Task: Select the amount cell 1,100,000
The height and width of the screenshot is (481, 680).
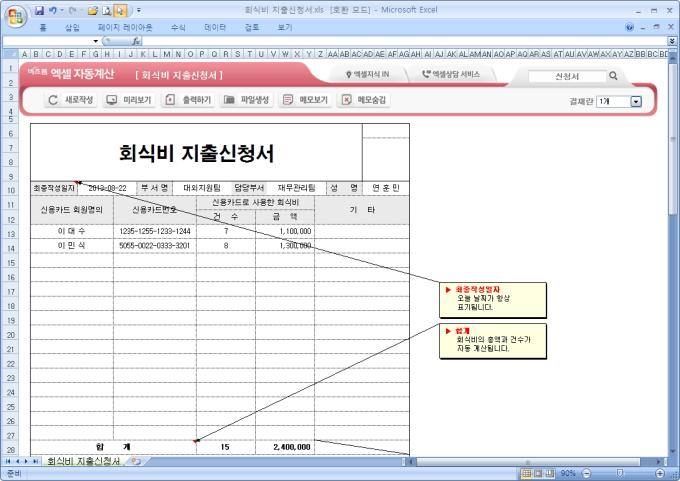Action: 285,231
